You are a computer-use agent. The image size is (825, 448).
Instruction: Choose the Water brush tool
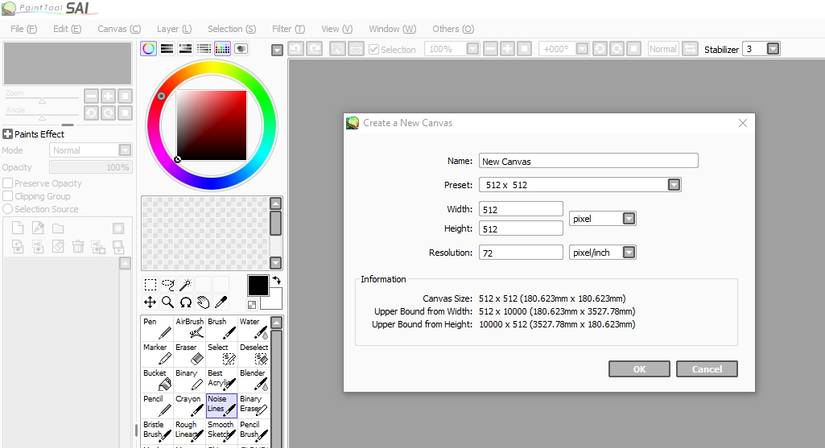click(x=254, y=328)
